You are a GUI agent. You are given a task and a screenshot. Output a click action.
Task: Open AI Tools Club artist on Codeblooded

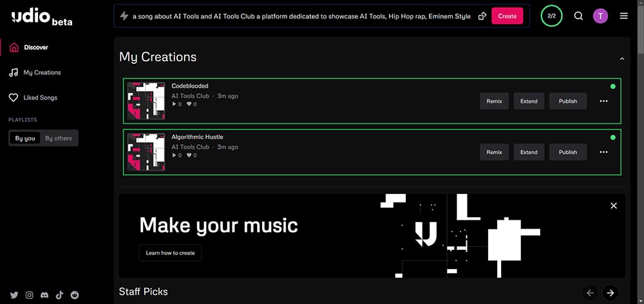tap(190, 96)
